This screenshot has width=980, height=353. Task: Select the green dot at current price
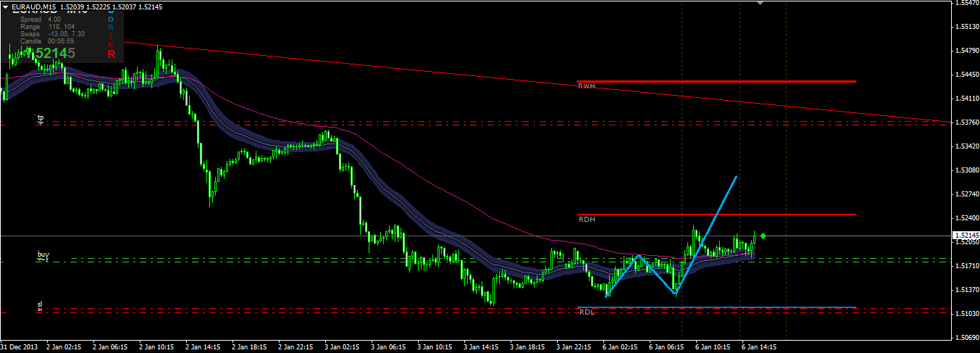tap(763, 236)
